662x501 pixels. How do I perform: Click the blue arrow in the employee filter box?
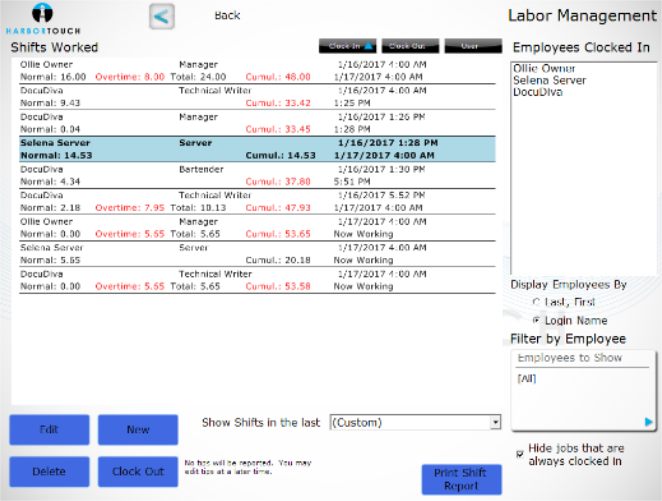click(649, 423)
